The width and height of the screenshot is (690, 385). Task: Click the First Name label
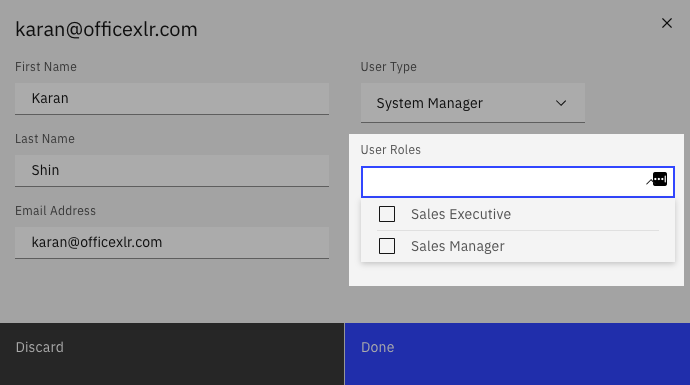[x=46, y=66]
